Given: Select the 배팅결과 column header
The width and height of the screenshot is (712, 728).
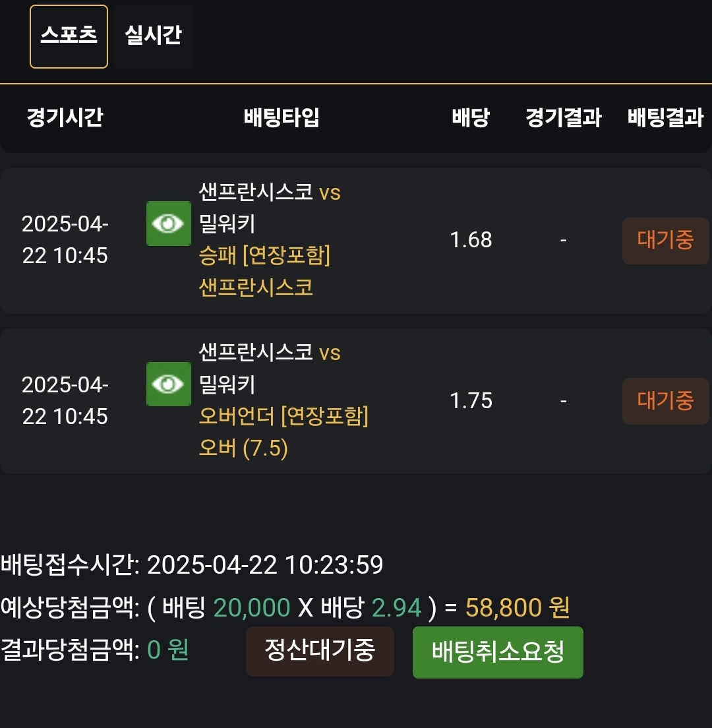Looking at the screenshot, I should tap(665, 119).
